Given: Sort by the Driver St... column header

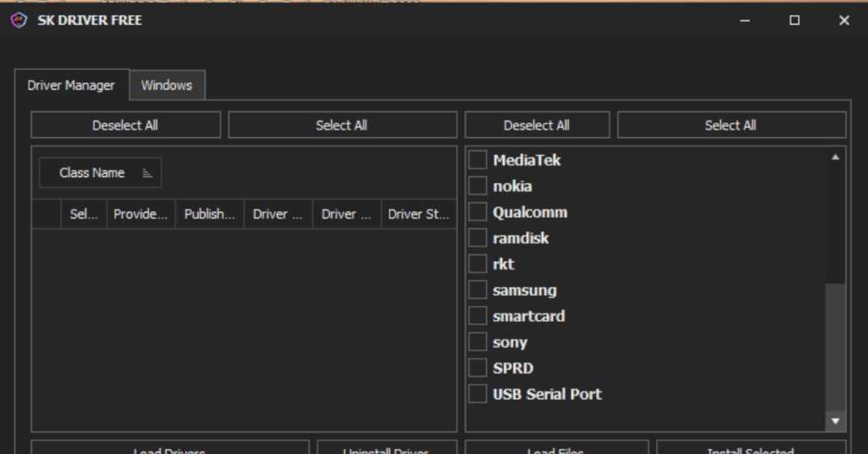Looking at the screenshot, I should point(419,214).
